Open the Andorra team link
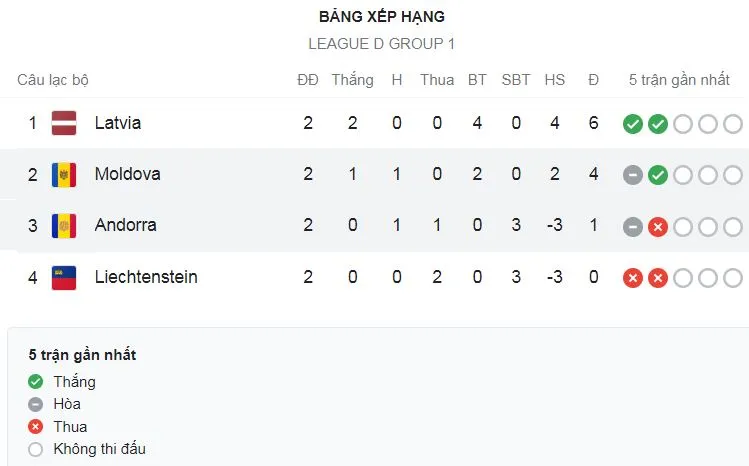The height and width of the screenshot is (466, 749). (125, 225)
